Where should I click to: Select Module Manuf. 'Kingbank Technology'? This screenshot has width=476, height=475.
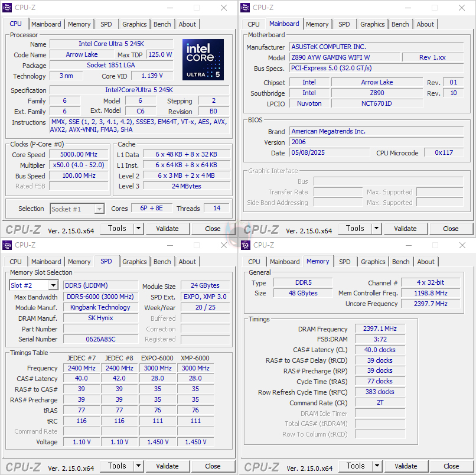coord(100,307)
